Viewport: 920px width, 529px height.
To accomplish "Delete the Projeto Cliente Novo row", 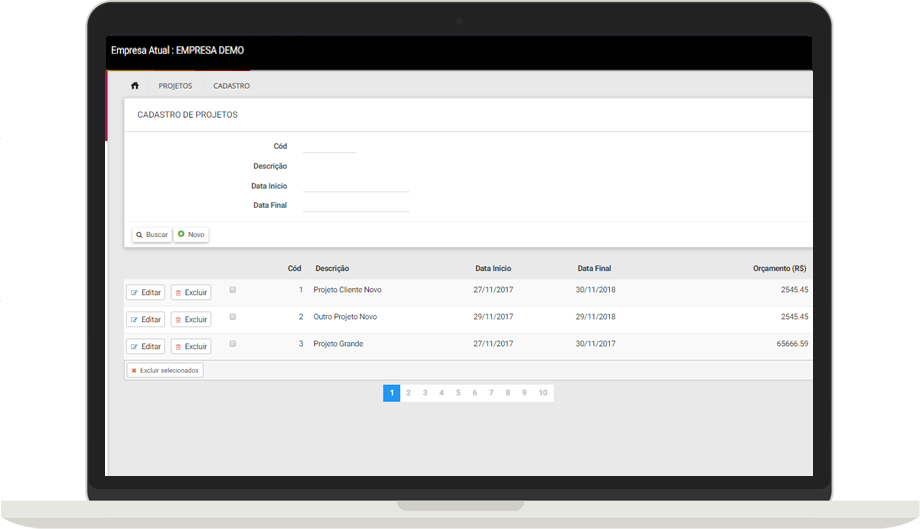I will coord(191,292).
